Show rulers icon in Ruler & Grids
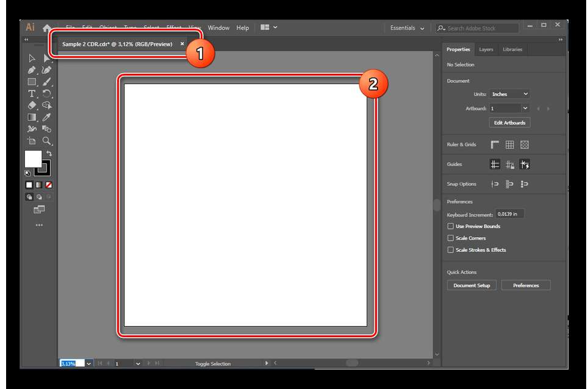 tap(495, 145)
